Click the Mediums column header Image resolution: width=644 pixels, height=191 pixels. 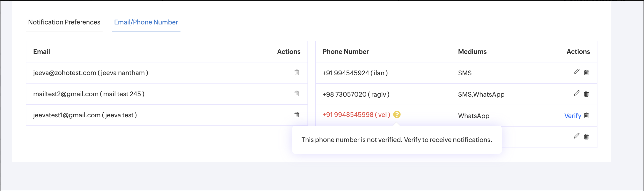pyautogui.click(x=472, y=52)
